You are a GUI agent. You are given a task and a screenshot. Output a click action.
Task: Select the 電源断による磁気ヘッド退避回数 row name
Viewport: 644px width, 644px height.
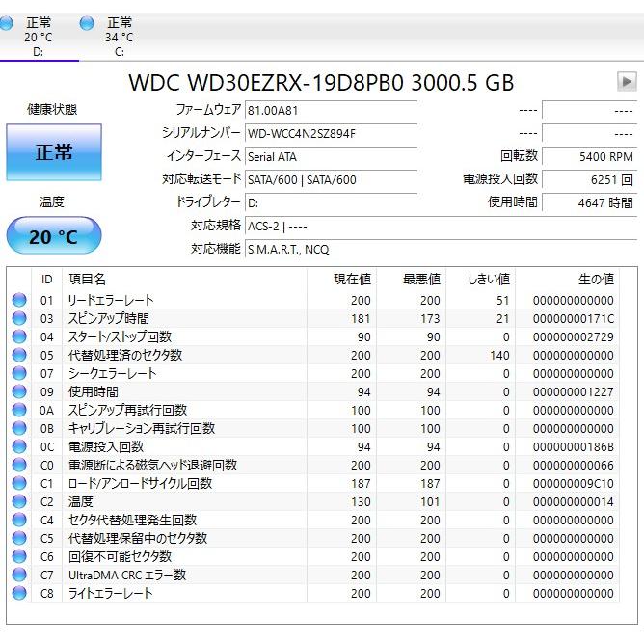(152, 465)
